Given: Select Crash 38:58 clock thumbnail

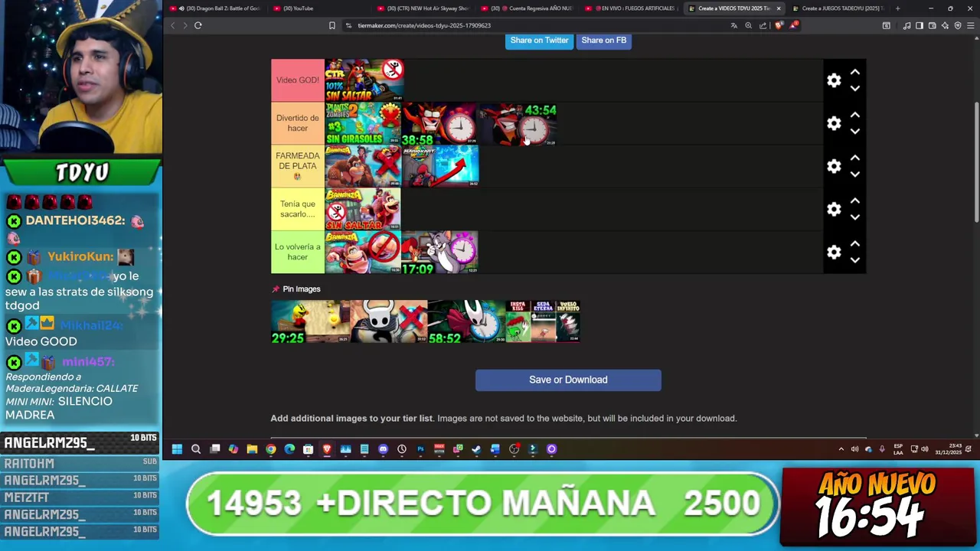Looking at the screenshot, I should (x=440, y=123).
